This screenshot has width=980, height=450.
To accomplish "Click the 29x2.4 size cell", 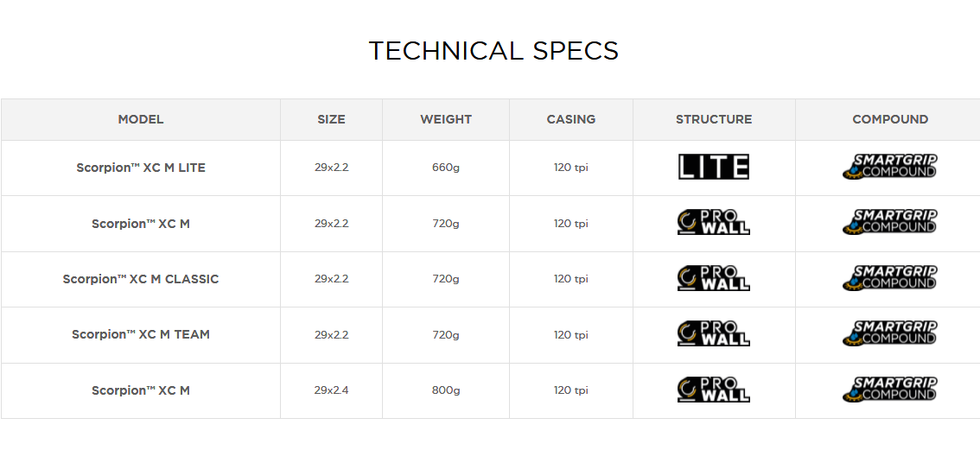I will pyautogui.click(x=331, y=390).
